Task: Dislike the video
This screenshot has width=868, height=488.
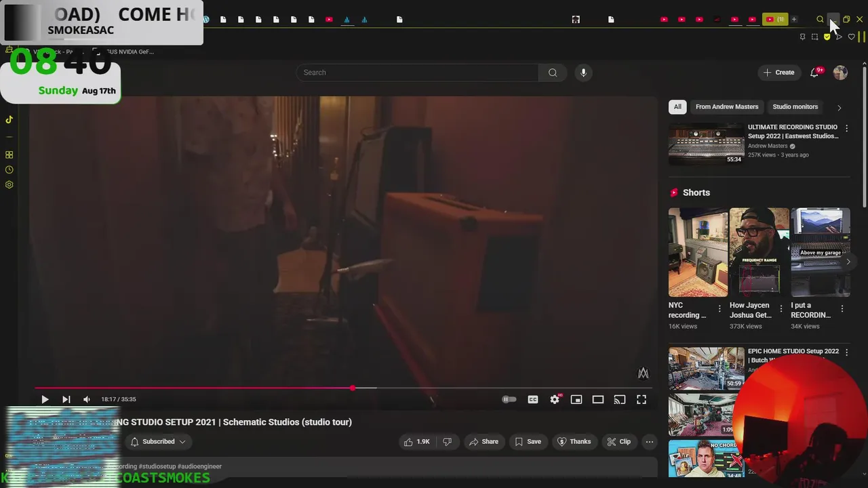Action: pos(447,441)
